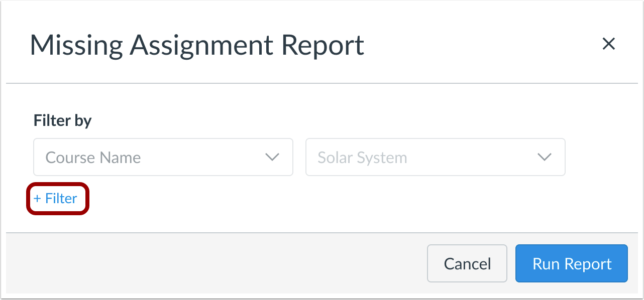Screen dimensions: 644x300
Task: Dismiss dialog using Cancel
Action: pyautogui.click(x=467, y=264)
